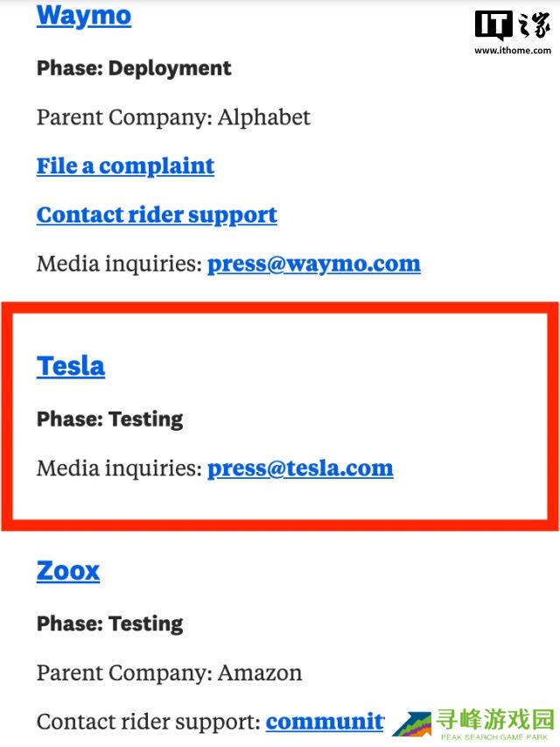Click the Parent Company: Alphabet text
The width and height of the screenshot is (560, 747).
click(x=173, y=117)
